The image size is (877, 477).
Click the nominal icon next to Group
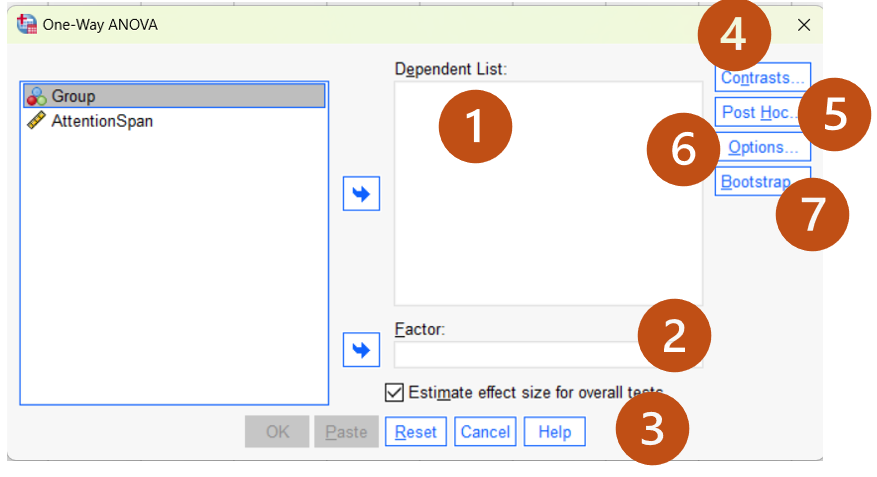coord(37,96)
